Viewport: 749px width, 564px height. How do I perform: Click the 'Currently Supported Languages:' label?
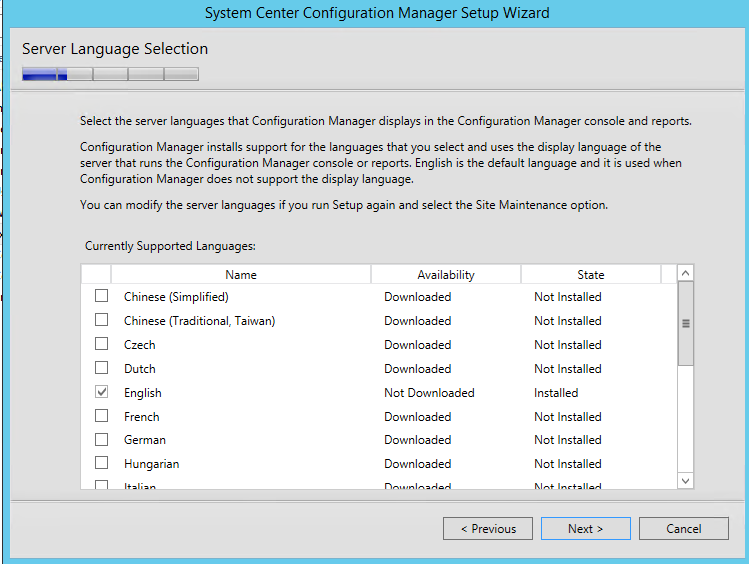tap(170, 246)
